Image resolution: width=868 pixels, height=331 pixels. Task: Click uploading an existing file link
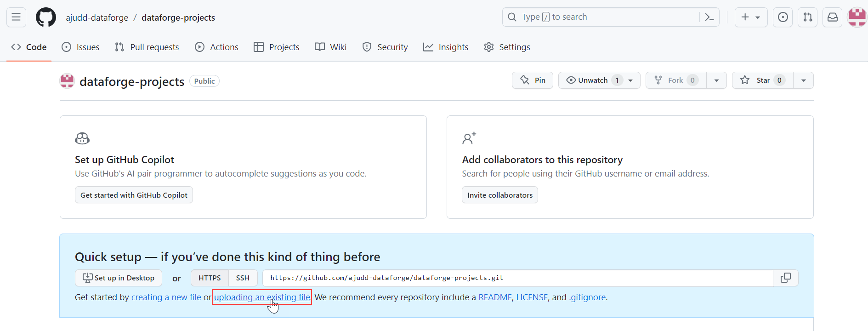click(x=262, y=297)
